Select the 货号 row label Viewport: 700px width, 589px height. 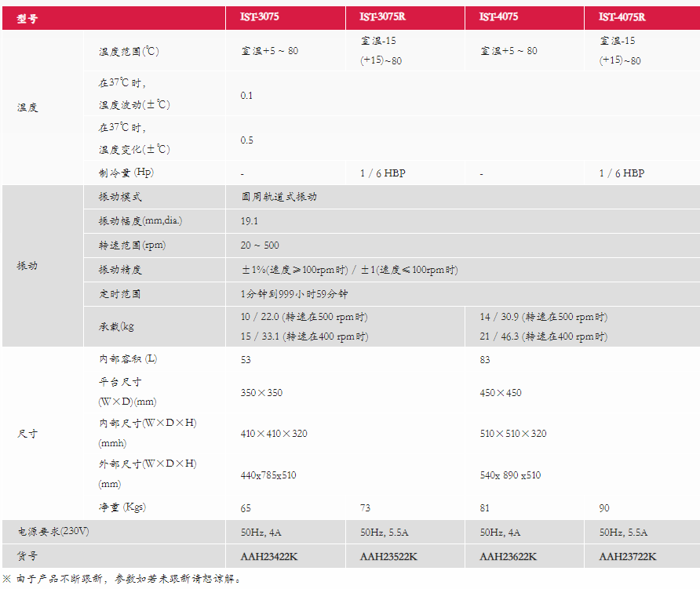(27, 556)
